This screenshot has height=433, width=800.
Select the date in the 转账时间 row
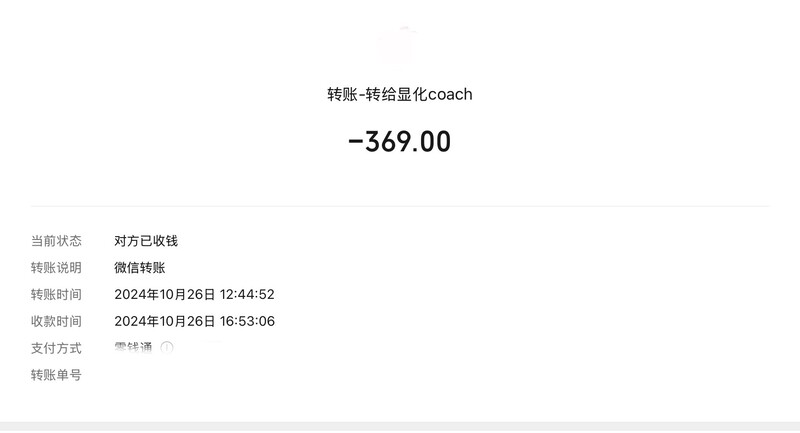165,294
